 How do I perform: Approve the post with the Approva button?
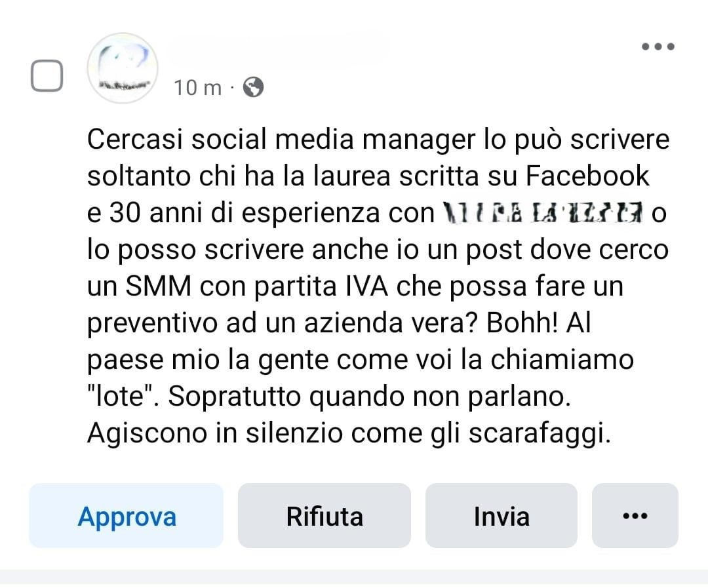pos(126,516)
